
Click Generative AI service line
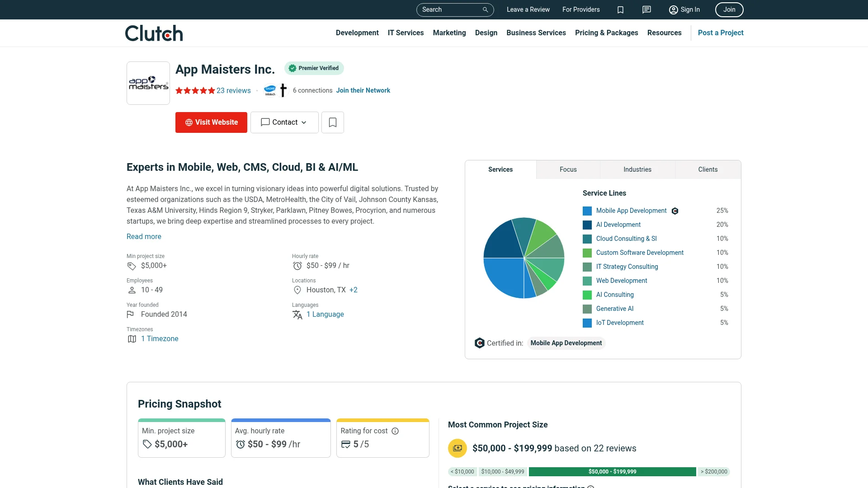[x=615, y=309]
